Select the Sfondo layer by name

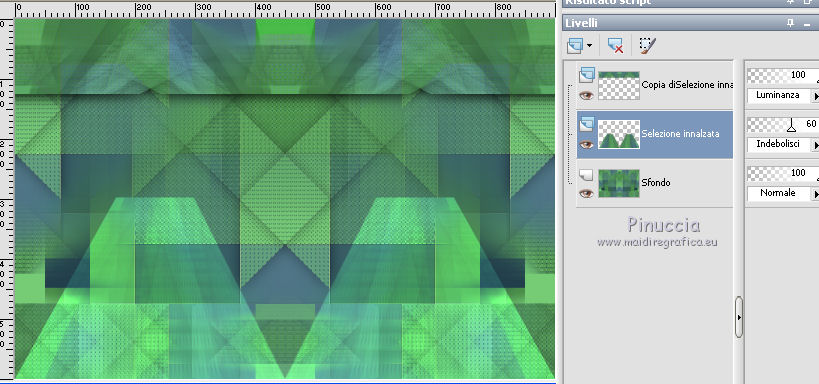(656, 182)
